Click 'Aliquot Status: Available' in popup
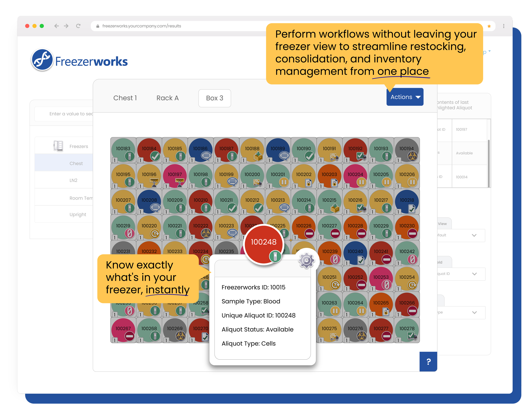The height and width of the screenshot is (420, 529). coord(257,329)
